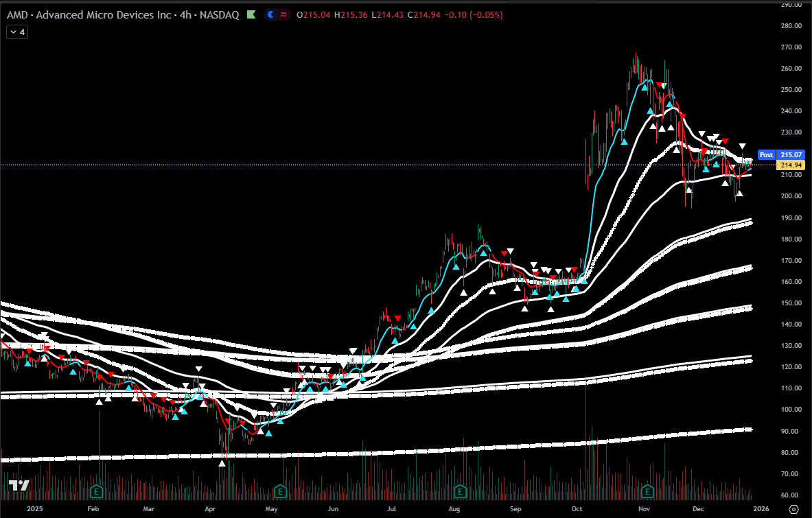Screen dimensions: 812x518
Task: Click the 2026 time axis label
Action: (x=761, y=508)
